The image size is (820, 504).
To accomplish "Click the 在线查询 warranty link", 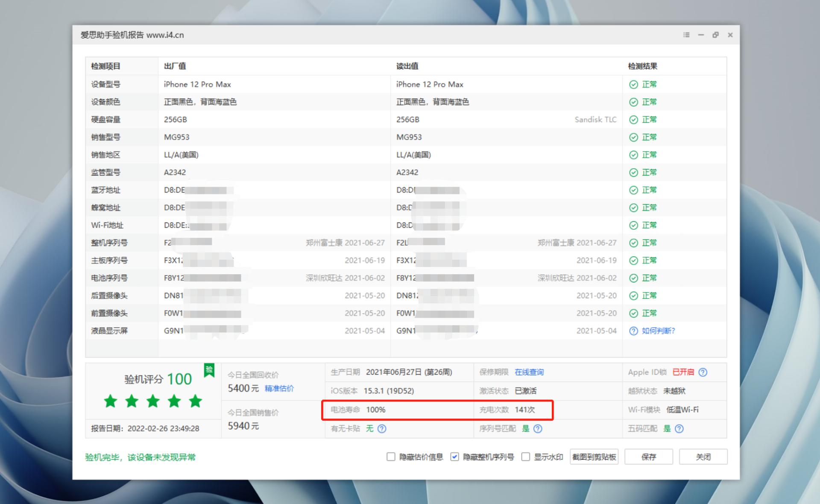I will point(529,372).
